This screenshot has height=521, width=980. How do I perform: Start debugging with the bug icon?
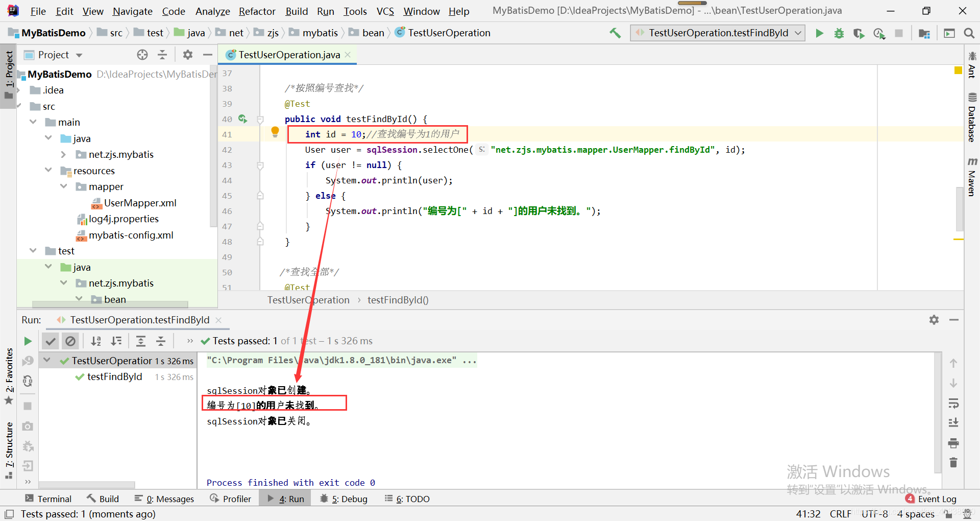[x=839, y=33]
